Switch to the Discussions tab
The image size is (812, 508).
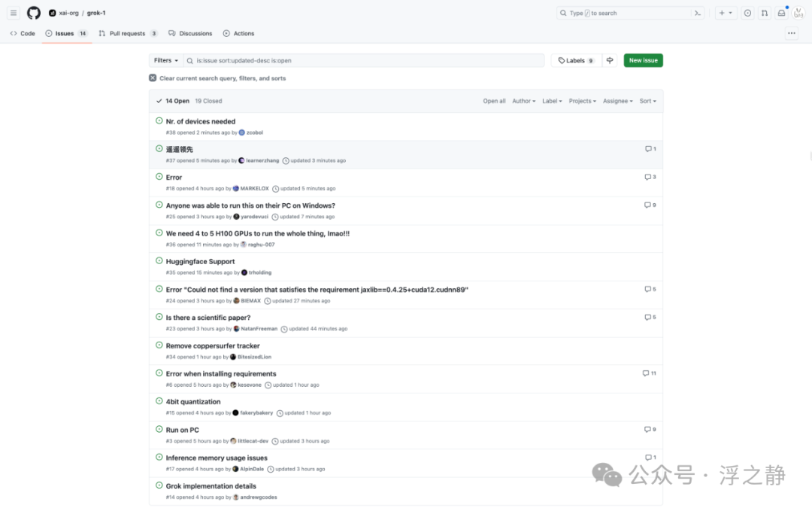[x=190, y=33]
